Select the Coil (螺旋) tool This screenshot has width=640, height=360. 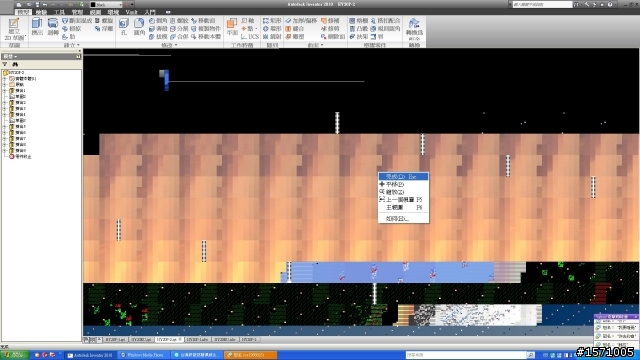(x=104, y=20)
